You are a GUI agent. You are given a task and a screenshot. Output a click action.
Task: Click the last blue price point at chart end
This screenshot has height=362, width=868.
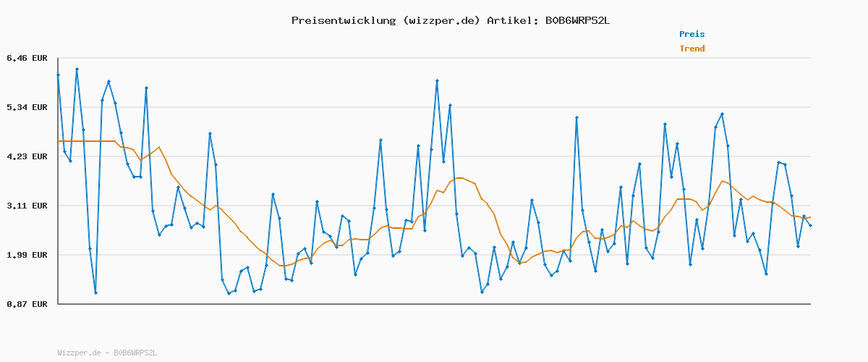(x=810, y=226)
